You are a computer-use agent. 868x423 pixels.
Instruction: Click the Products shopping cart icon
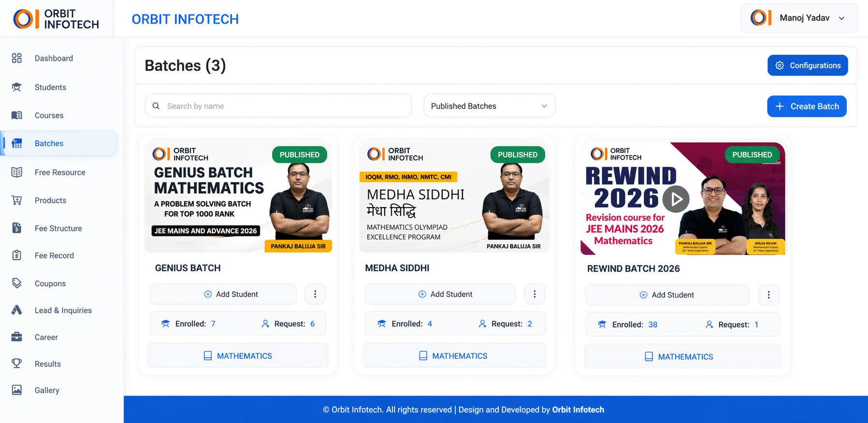[17, 200]
